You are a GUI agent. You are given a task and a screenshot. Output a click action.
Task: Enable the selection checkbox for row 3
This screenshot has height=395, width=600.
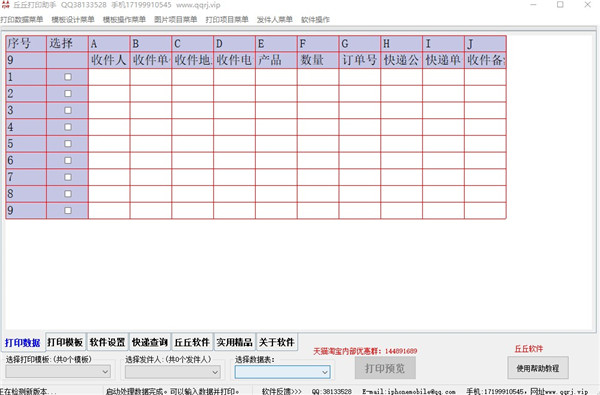[x=68, y=110]
